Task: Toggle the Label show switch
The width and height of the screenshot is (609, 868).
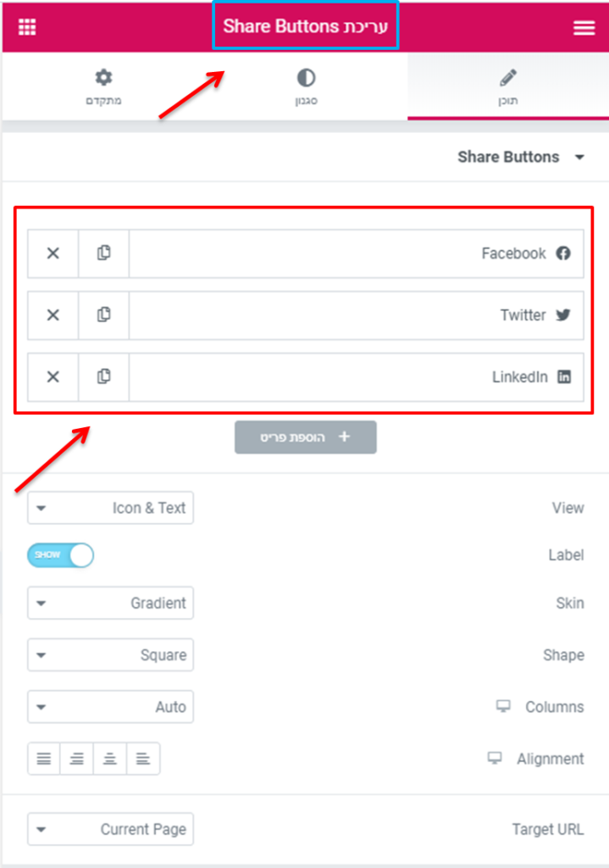Action: [x=60, y=555]
